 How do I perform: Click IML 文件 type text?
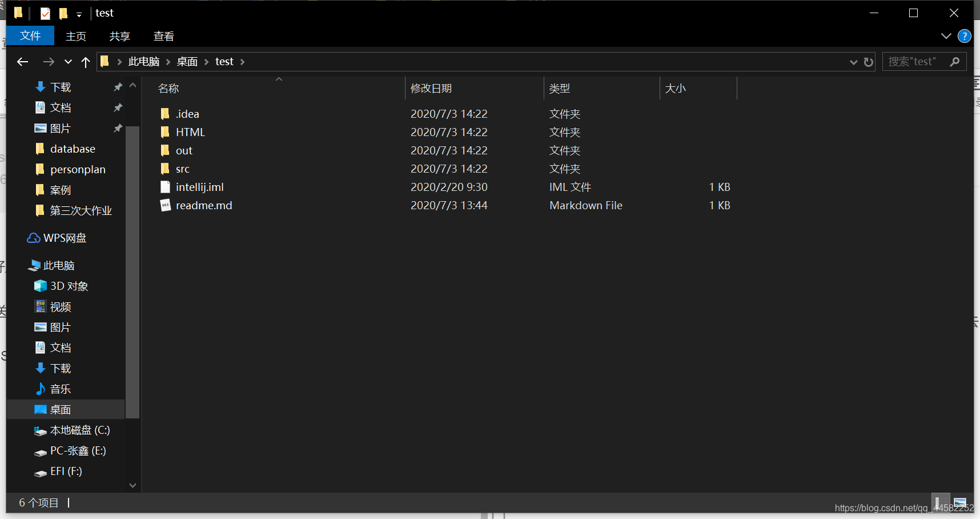click(570, 187)
